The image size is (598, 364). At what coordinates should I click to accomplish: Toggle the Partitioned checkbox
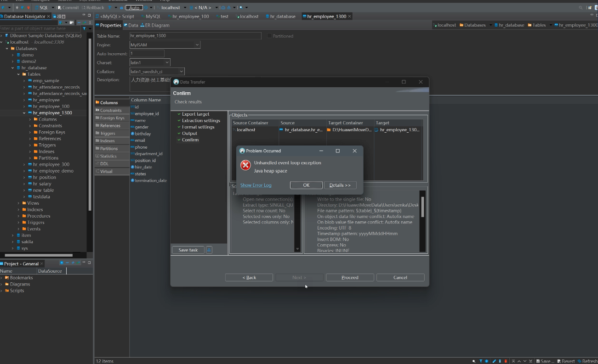tap(269, 36)
